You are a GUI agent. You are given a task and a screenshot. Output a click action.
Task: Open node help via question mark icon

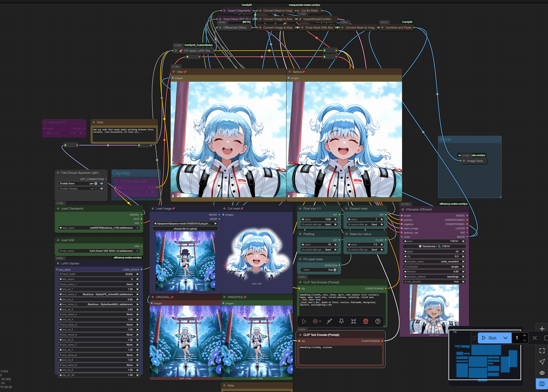[378, 321]
